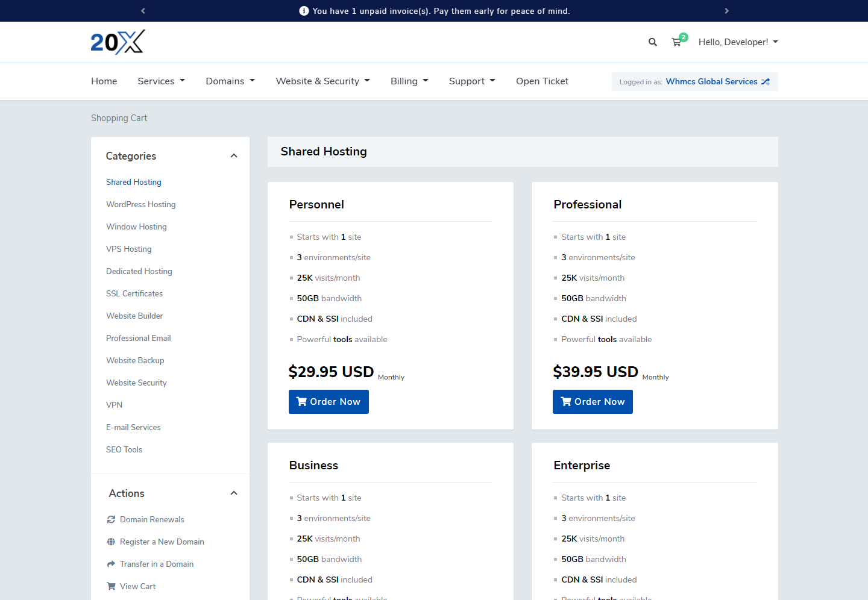Open the Hello, Developer! account dropdown
Screen dimensions: 868x600
click(738, 42)
